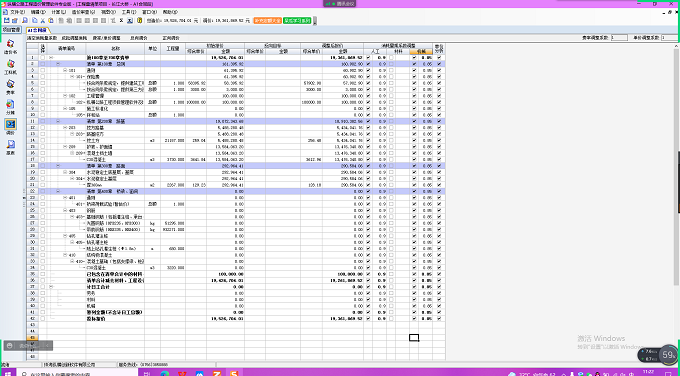
Task: Open the 造价书 sidebar icon
Action: (x=10, y=46)
